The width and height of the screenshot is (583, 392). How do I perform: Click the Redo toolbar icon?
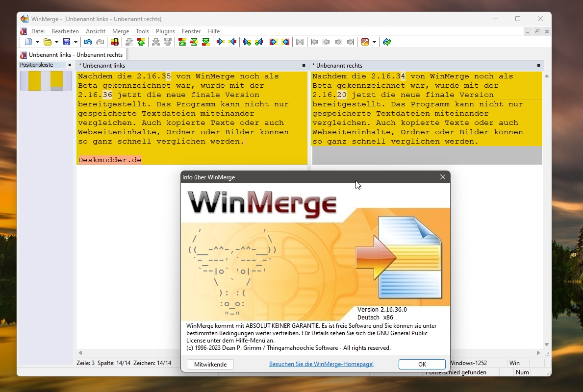[100, 42]
